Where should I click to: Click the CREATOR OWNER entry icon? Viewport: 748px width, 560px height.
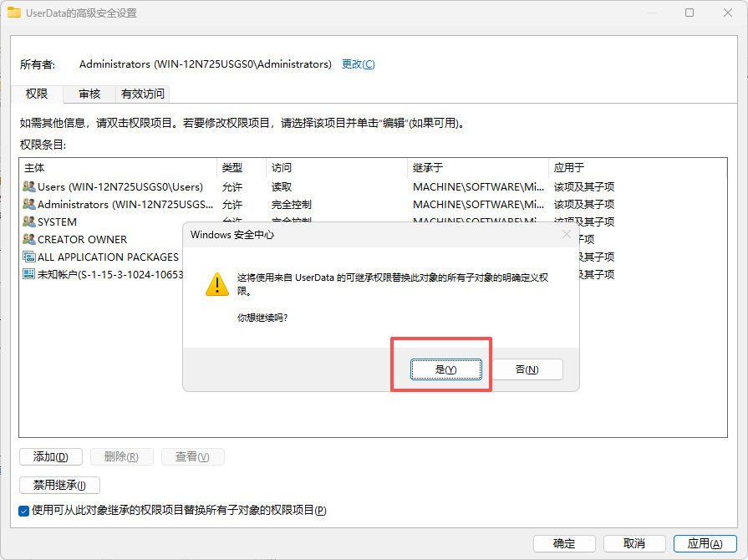click(x=30, y=239)
